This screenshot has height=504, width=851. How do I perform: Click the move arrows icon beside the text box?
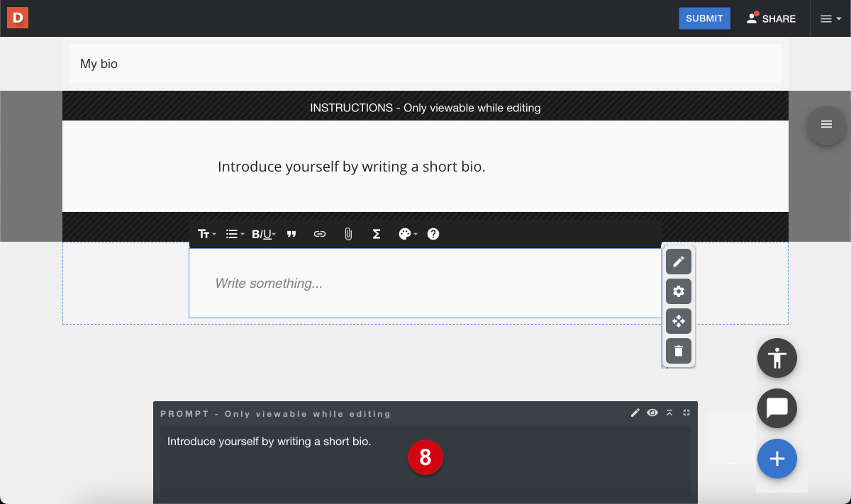(679, 321)
